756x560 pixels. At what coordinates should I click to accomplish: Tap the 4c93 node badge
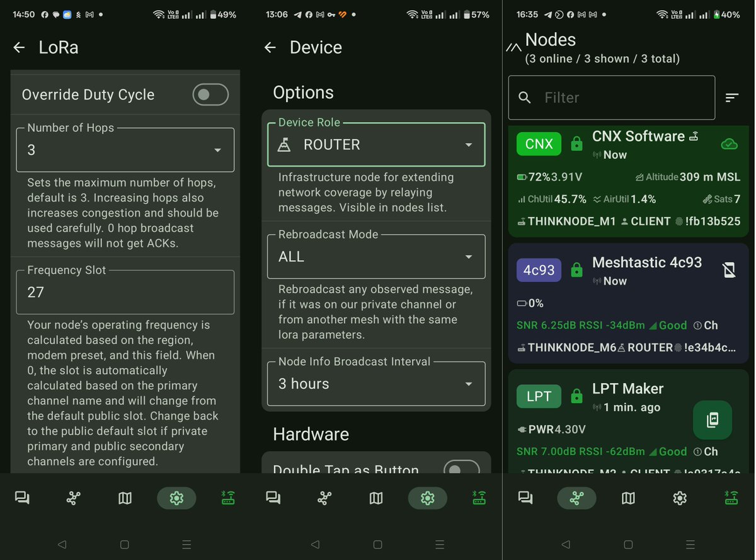pyautogui.click(x=539, y=270)
